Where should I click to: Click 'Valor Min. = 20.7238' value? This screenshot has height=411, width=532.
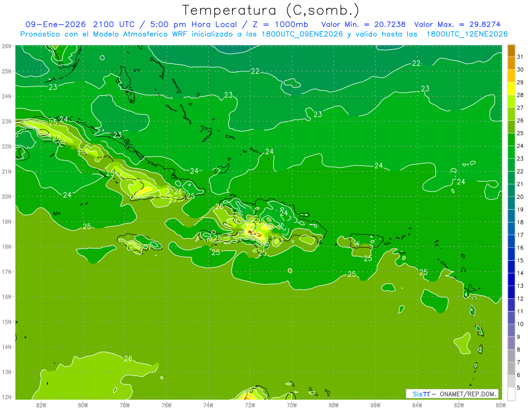[363, 24]
